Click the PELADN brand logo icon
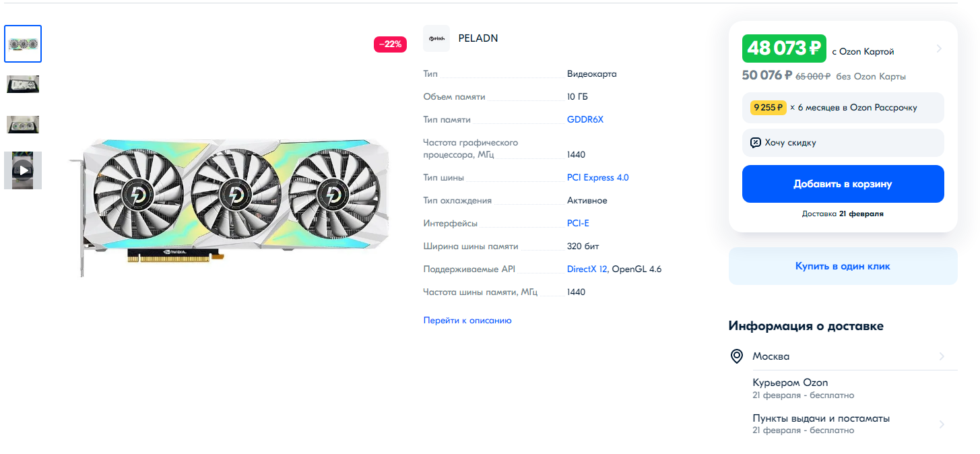Viewport: 980px width, 454px height. (x=436, y=38)
